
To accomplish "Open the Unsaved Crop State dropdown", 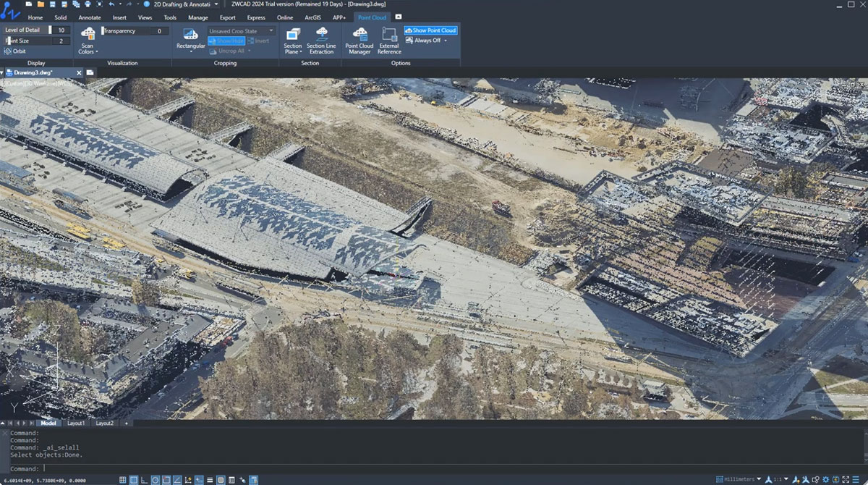I will 242,31.
